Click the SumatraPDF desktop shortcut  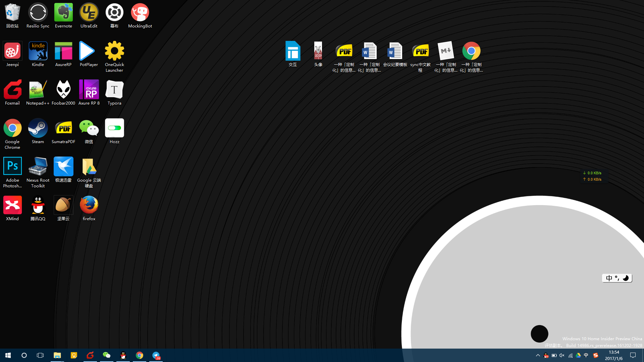pyautogui.click(x=63, y=131)
